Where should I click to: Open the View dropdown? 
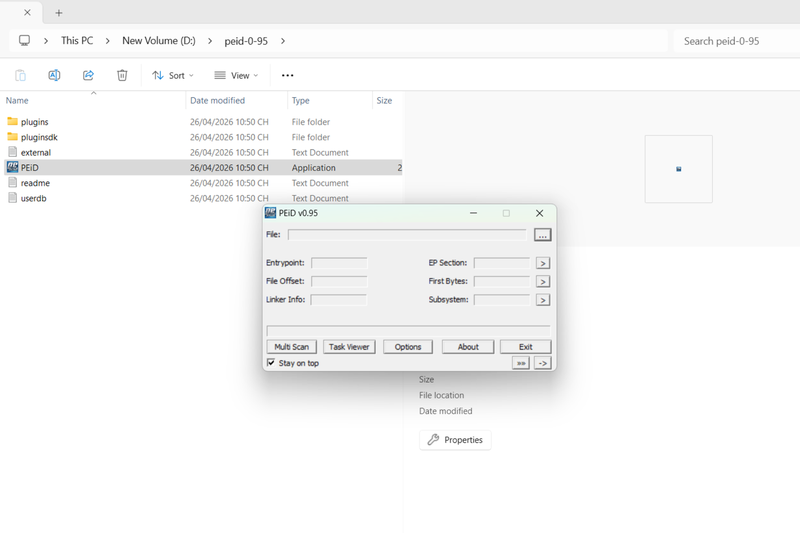tap(236, 75)
